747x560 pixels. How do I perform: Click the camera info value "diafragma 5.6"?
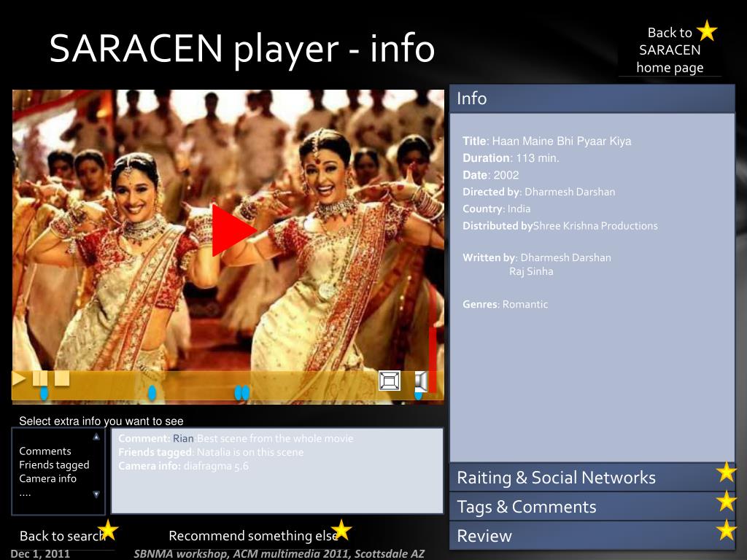coord(216,466)
